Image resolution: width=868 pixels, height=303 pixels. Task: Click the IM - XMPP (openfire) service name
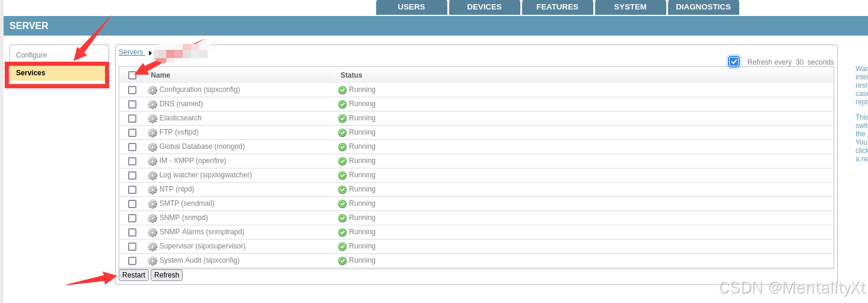193,161
